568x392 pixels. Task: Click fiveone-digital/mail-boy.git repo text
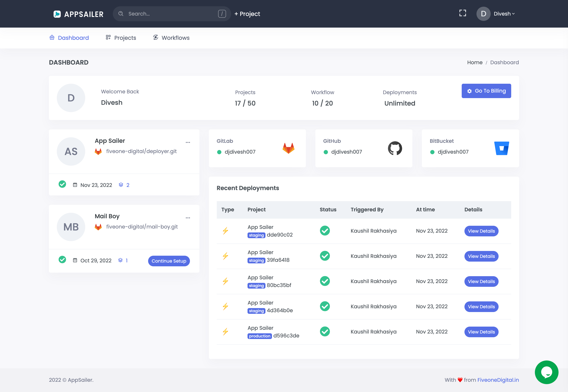point(142,227)
